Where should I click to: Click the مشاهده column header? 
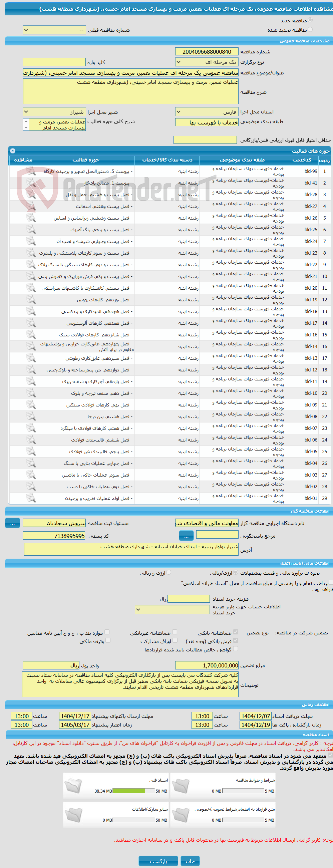tap(23, 160)
